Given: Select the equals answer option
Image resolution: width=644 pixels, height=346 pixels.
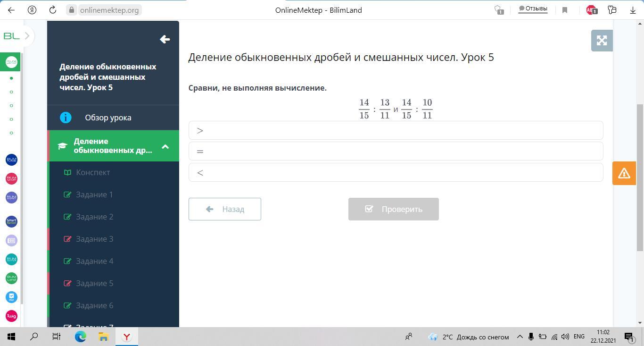Looking at the screenshot, I should 396,151.
